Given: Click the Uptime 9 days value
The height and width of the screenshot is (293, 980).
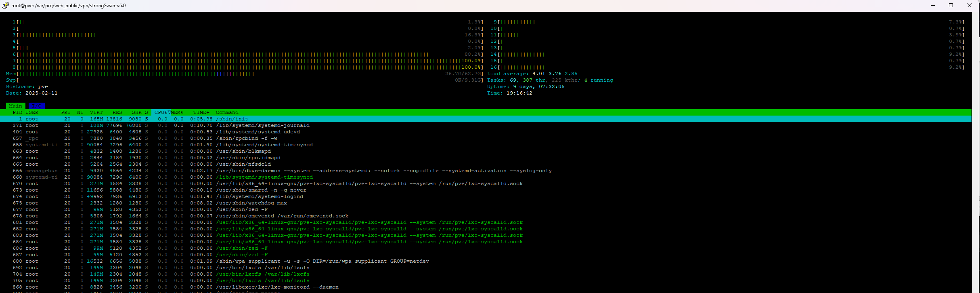Looking at the screenshot, I should [x=539, y=86].
